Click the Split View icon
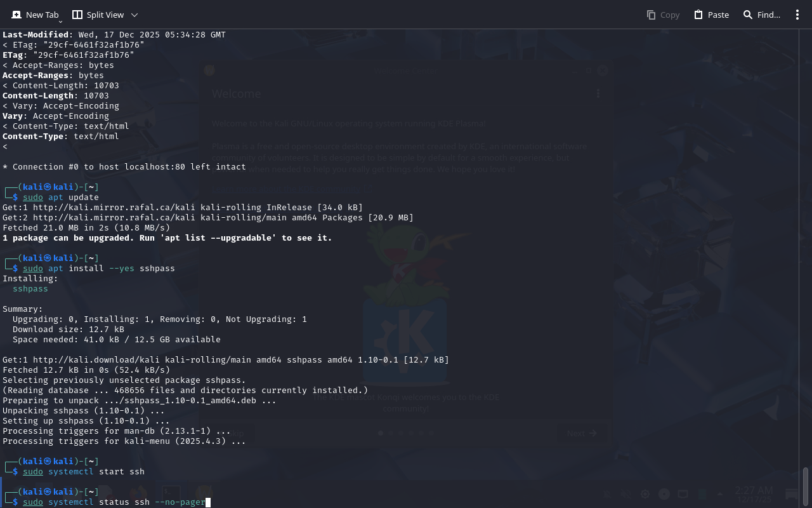This screenshot has width=812, height=508. pyautogui.click(x=77, y=15)
